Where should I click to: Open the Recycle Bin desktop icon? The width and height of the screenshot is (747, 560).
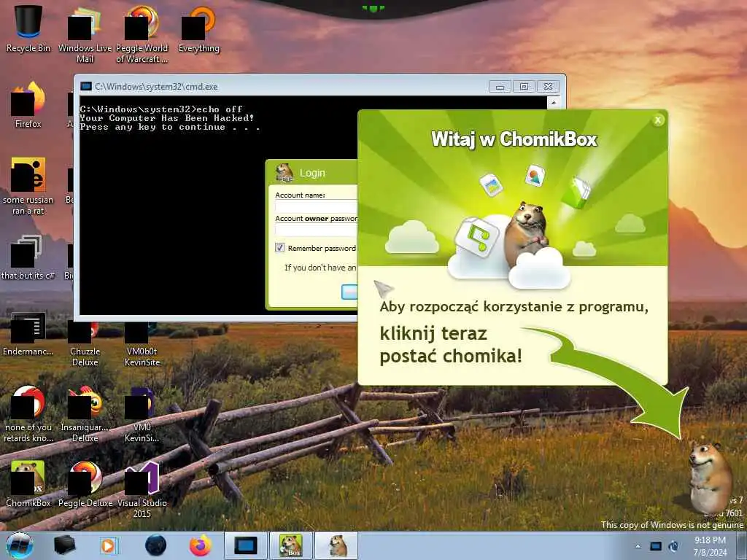pyautogui.click(x=28, y=28)
